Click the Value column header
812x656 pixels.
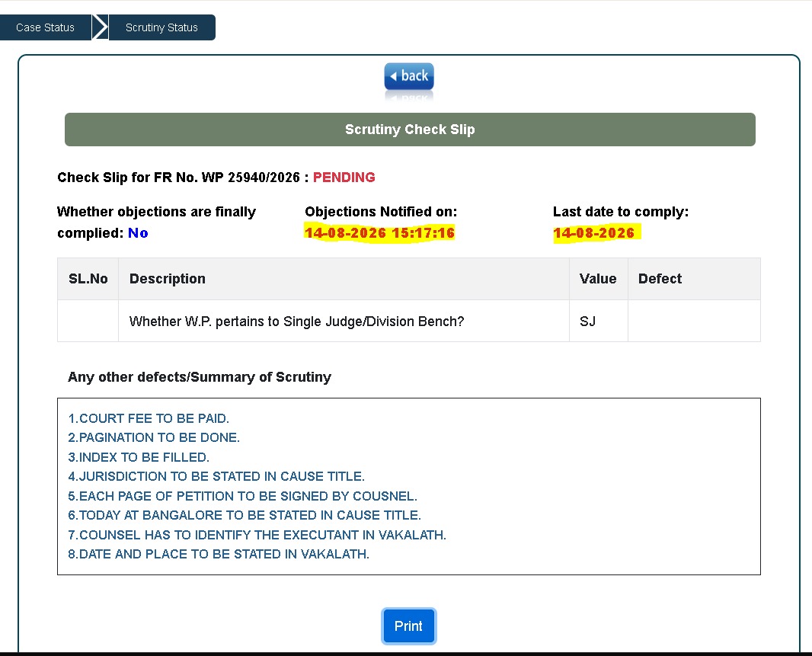coord(599,279)
